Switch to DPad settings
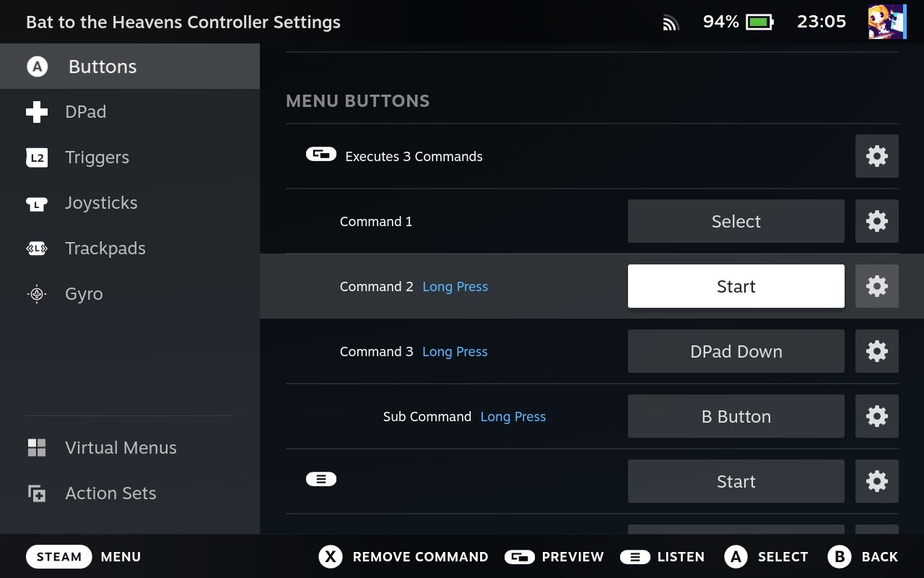The width and height of the screenshot is (924, 578). [85, 112]
